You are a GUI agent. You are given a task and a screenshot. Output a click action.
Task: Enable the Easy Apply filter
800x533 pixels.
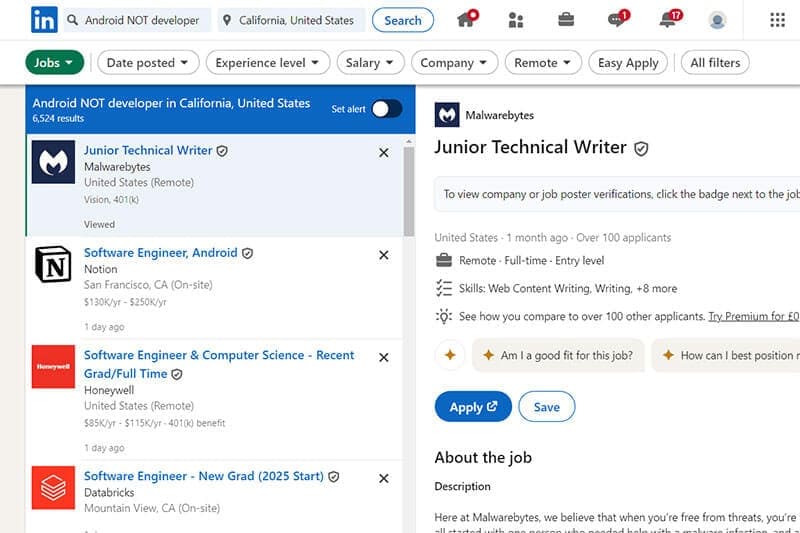[x=628, y=63]
